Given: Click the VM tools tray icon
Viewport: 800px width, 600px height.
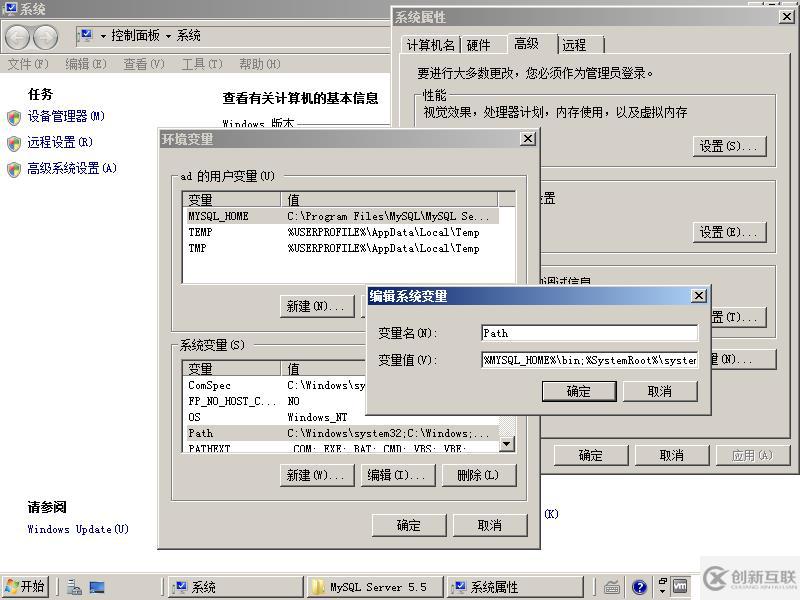Looking at the screenshot, I should click(x=680, y=586).
